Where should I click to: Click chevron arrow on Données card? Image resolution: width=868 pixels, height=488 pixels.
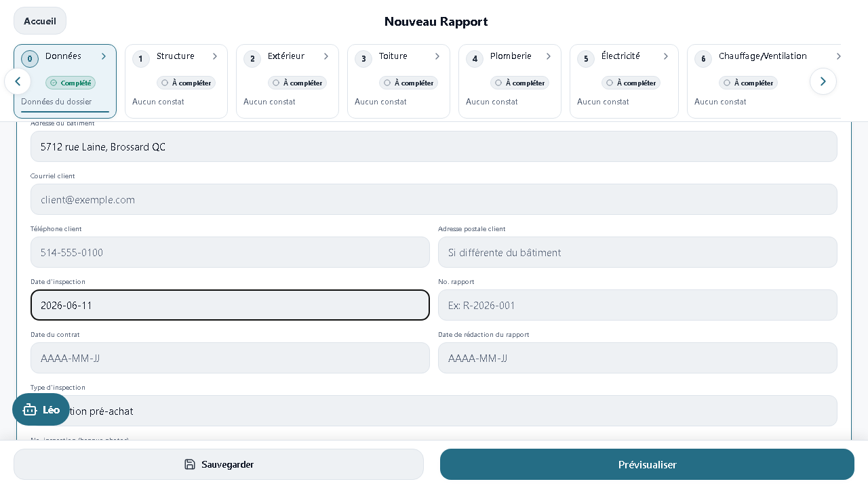[x=104, y=56]
